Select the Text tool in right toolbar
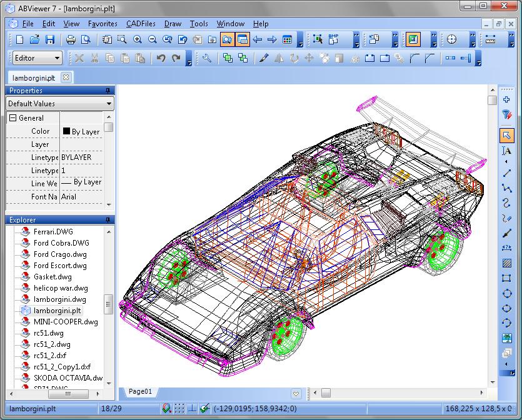Screen dimensions: 522x420 [x=507, y=151]
